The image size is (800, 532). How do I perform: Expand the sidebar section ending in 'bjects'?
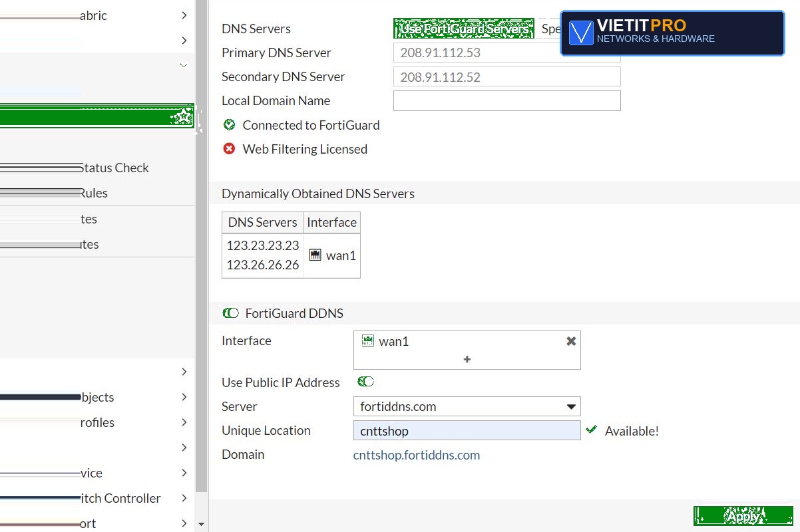pos(184,397)
